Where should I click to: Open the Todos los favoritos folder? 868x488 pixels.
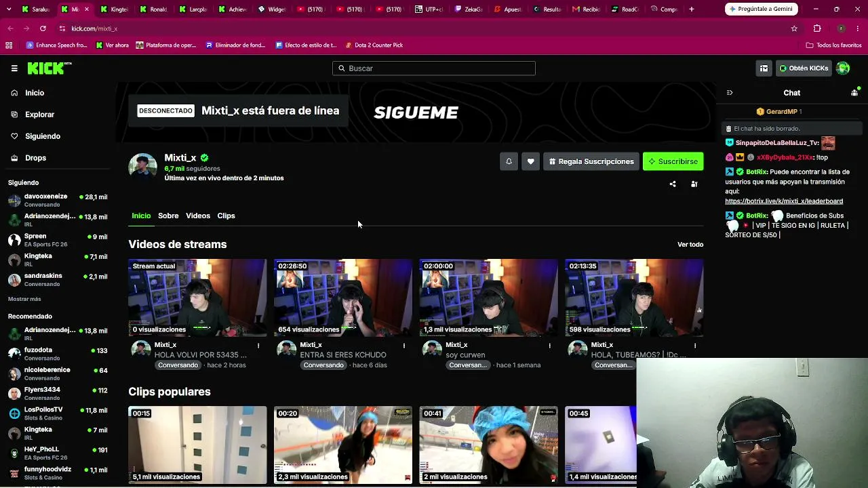tap(833, 45)
